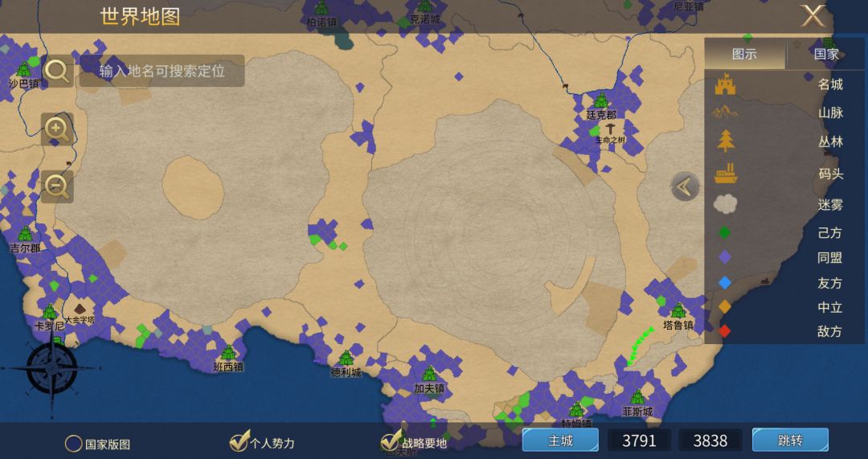Image resolution: width=868 pixels, height=459 pixels.
Task: Click the purple 同盟 legend diamond
Action: [x=724, y=257]
